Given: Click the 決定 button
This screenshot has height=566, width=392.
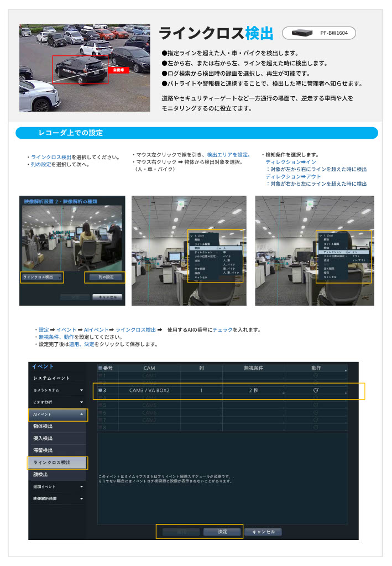Looking at the screenshot, I should pos(222,532).
